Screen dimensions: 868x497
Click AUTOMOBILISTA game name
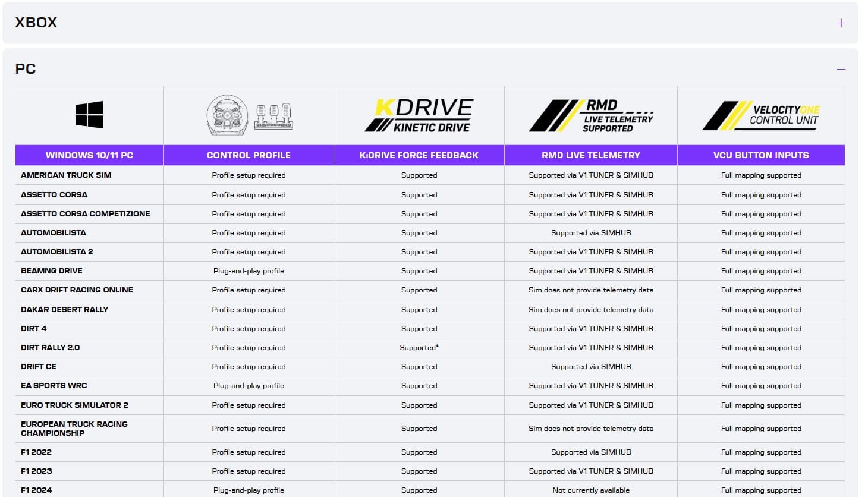[x=54, y=233]
